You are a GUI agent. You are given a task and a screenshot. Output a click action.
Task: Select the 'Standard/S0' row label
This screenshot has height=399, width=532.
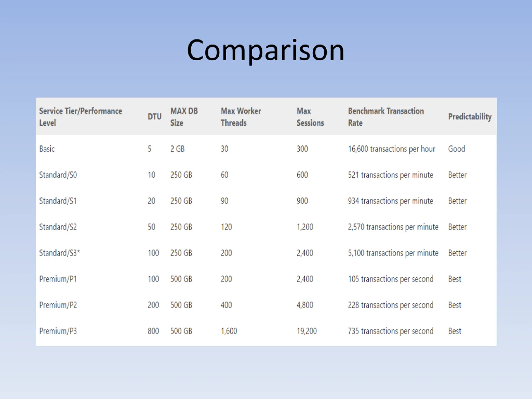pos(58,175)
